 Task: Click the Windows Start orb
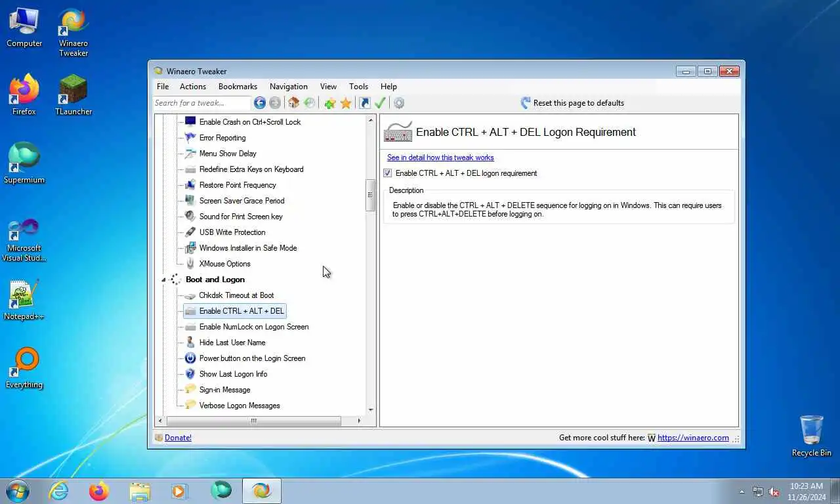[18, 491]
